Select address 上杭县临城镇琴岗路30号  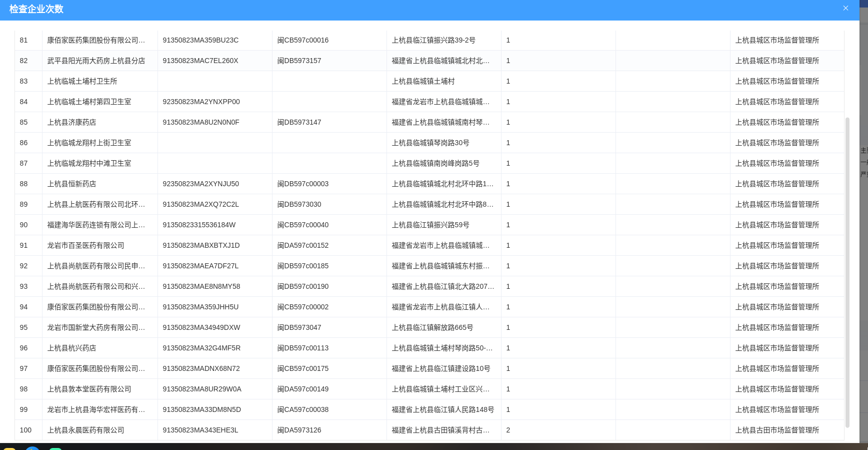[430, 143]
